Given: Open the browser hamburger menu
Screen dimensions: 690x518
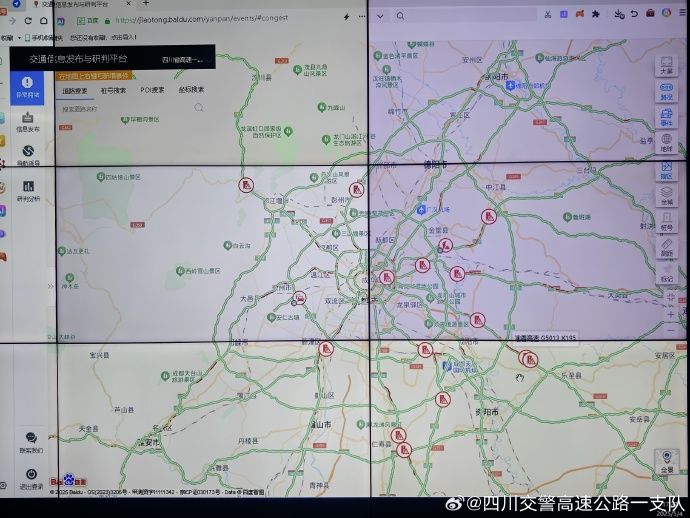Looking at the screenshot, I should 683,14.
